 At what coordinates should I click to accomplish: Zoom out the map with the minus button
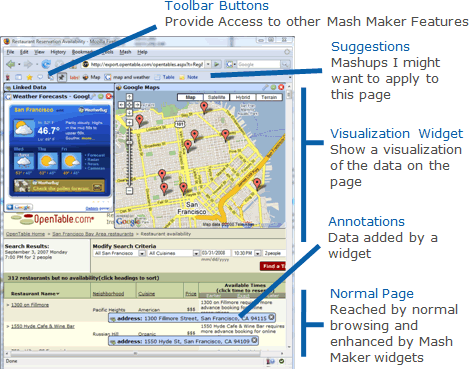point(129,191)
